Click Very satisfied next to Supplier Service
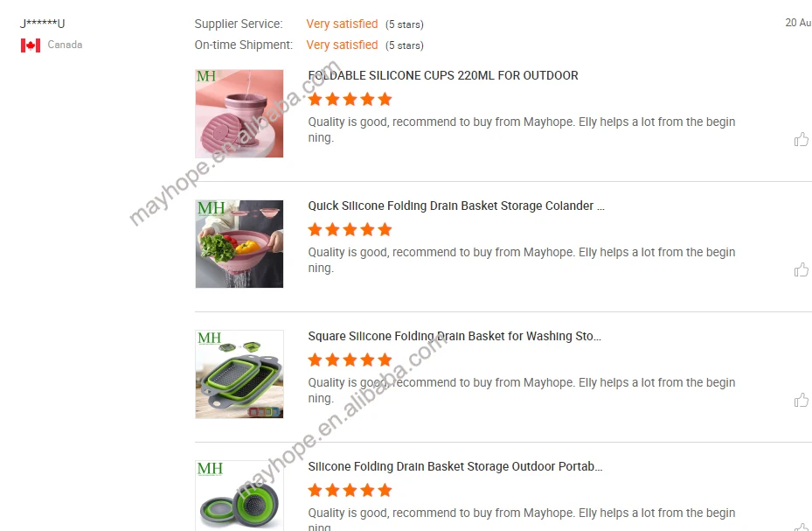The image size is (812, 531). click(x=342, y=24)
